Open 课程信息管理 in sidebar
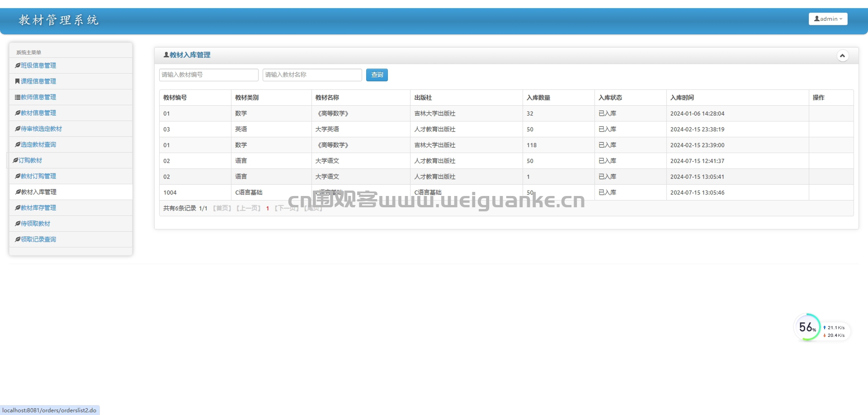 point(38,81)
